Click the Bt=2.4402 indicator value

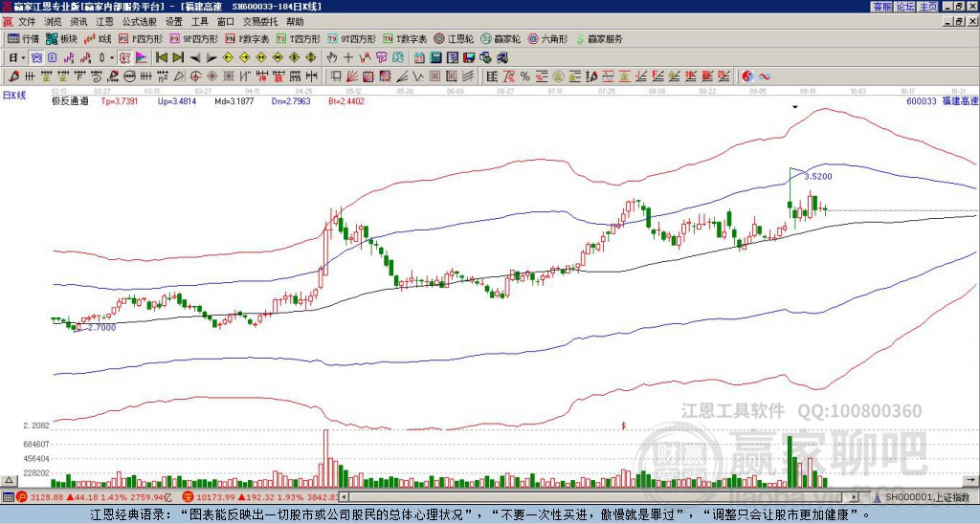tap(346, 100)
